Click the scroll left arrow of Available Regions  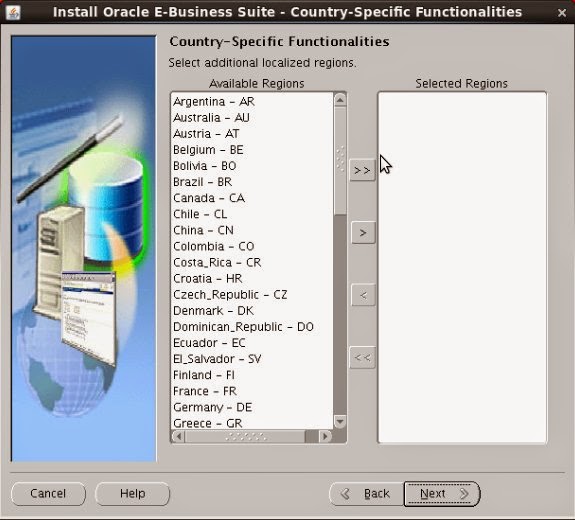pos(179,436)
